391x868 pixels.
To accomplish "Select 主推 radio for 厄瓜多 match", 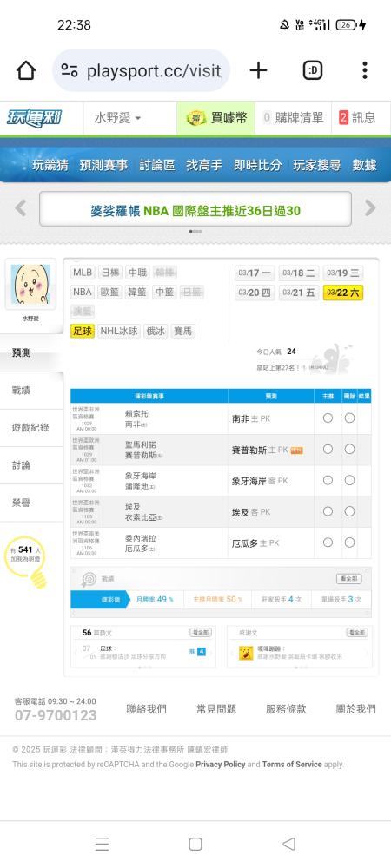I will (x=328, y=542).
